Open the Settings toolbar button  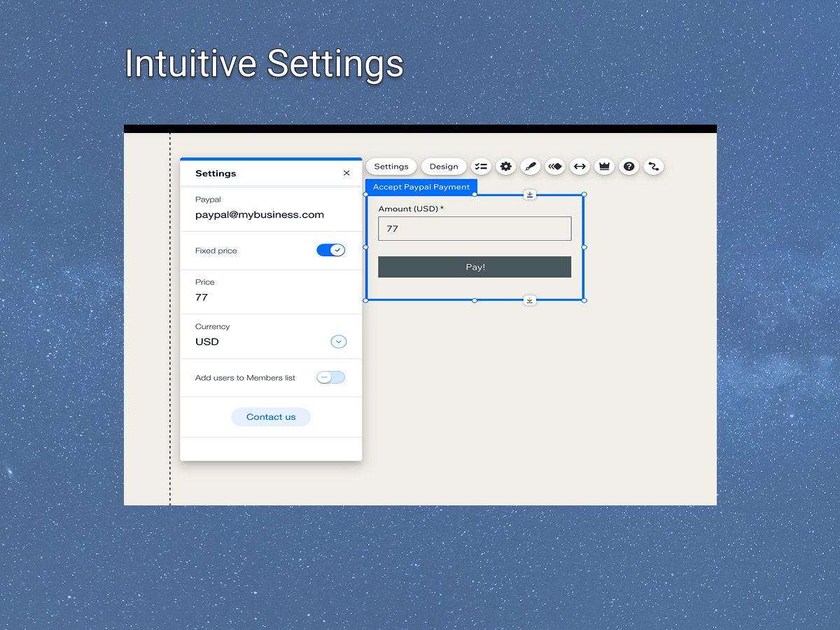[391, 167]
